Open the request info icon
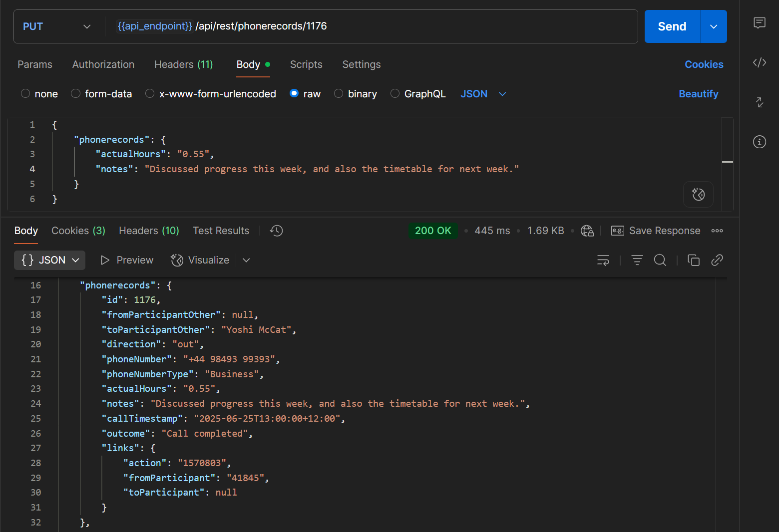 point(759,142)
